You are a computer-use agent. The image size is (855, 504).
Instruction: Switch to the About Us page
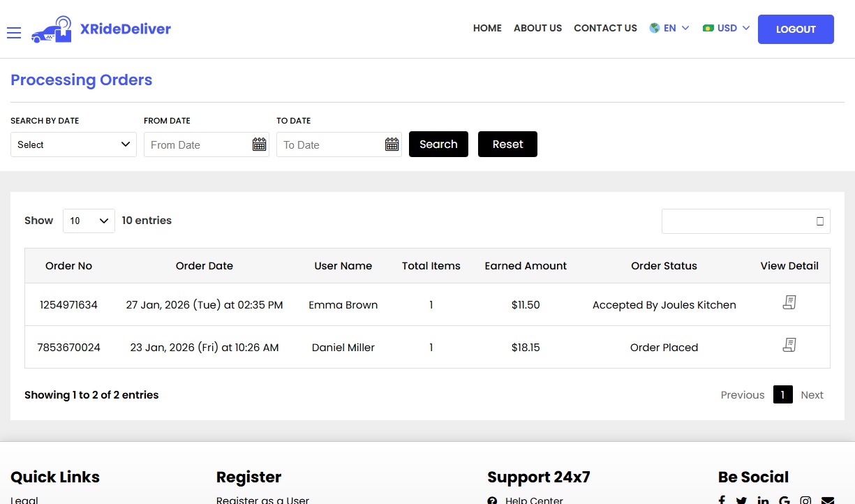[537, 28]
